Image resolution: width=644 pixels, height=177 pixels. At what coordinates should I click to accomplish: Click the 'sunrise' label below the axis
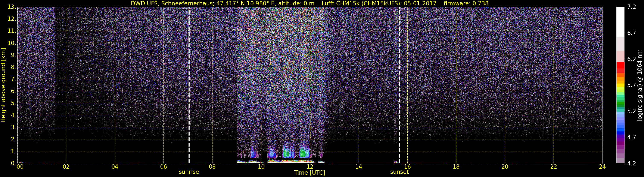[x=189, y=172]
